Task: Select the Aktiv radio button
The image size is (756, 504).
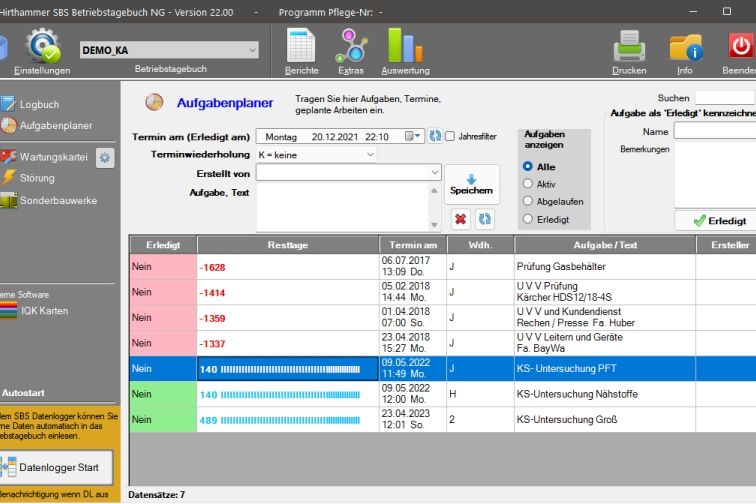Action: click(528, 184)
